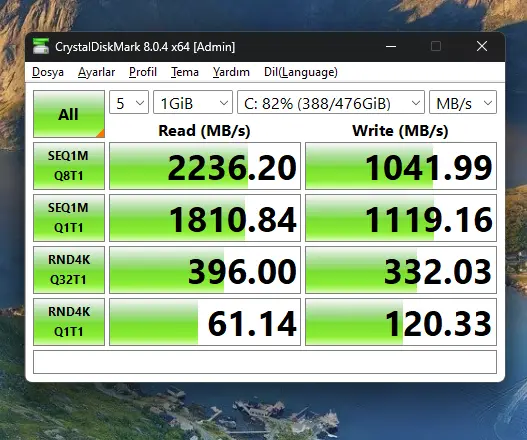Image resolution: width=527 pixels, height=440 pixels.
Task: Click the 2236.20 read result
Action: (205, 166)
